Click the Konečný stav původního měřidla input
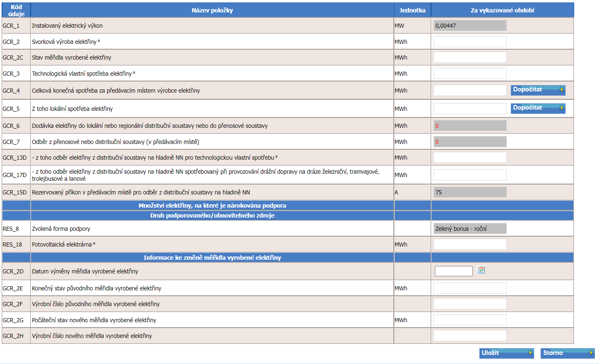Viewport: 599px width, 364px height. 470,288
